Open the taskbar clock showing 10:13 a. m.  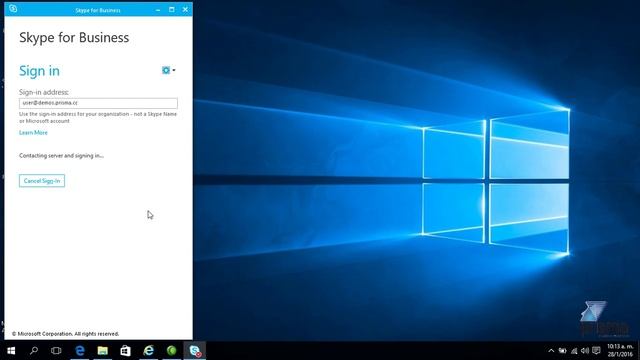[620, 351]
